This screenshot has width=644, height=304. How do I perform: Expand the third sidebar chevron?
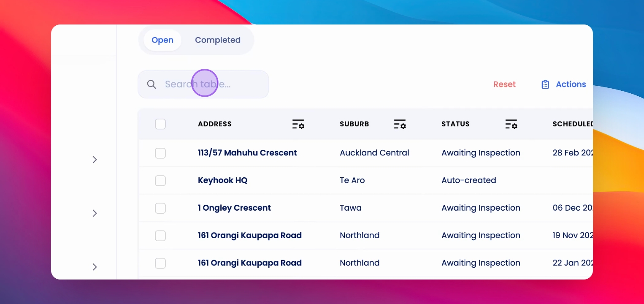[x=95, y=267]
